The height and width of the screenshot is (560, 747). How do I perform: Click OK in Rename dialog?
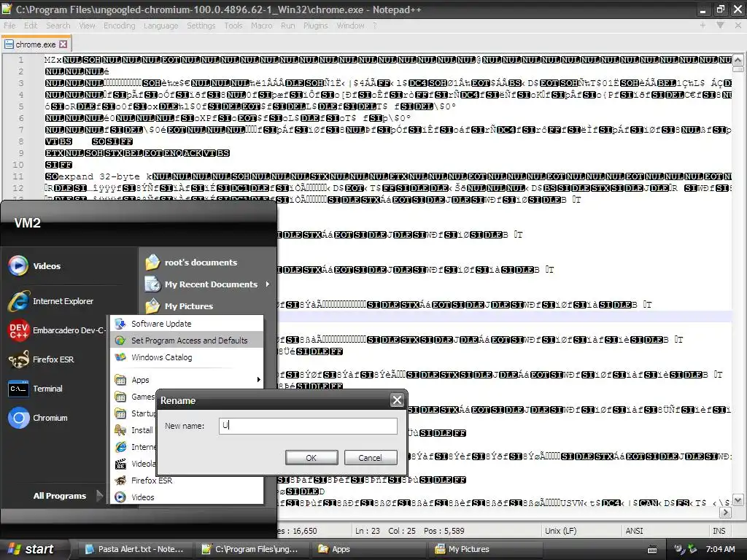[311, 457]
